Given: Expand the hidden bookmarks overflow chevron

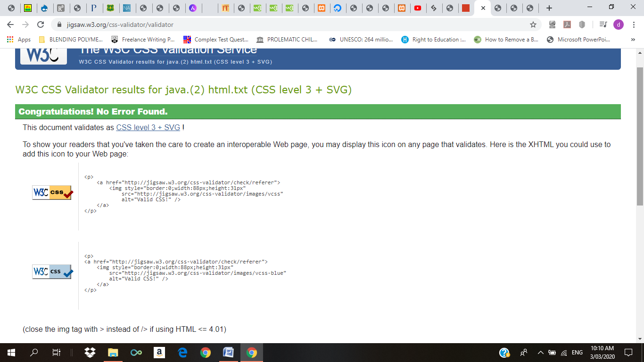Looking at the screenshot, I should (x=633, y=40).
